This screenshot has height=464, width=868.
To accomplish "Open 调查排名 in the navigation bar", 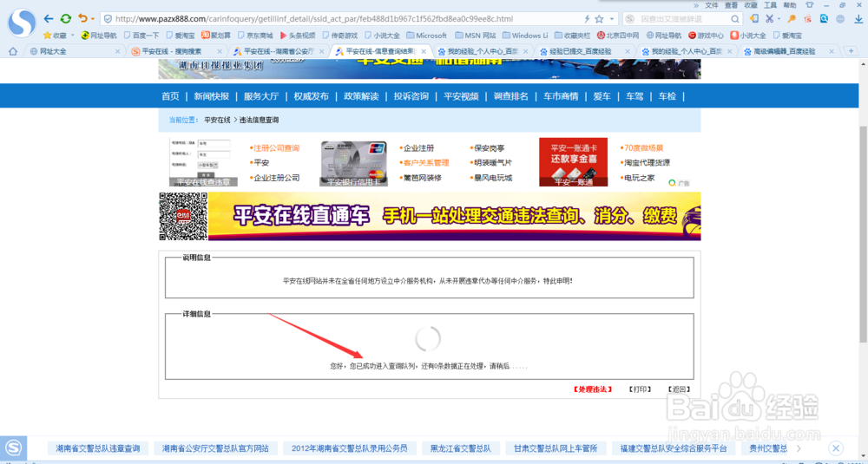I will tap(511, 96).
